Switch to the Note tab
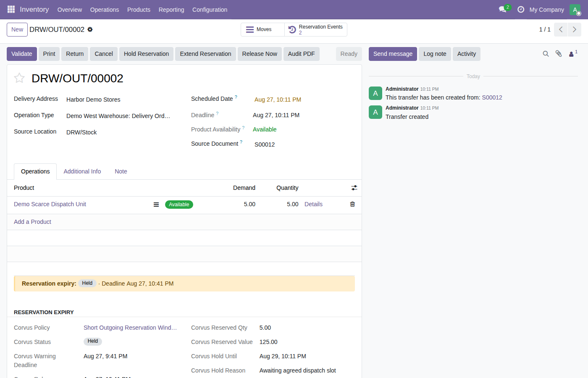The image size is (588, 378). 121,171
